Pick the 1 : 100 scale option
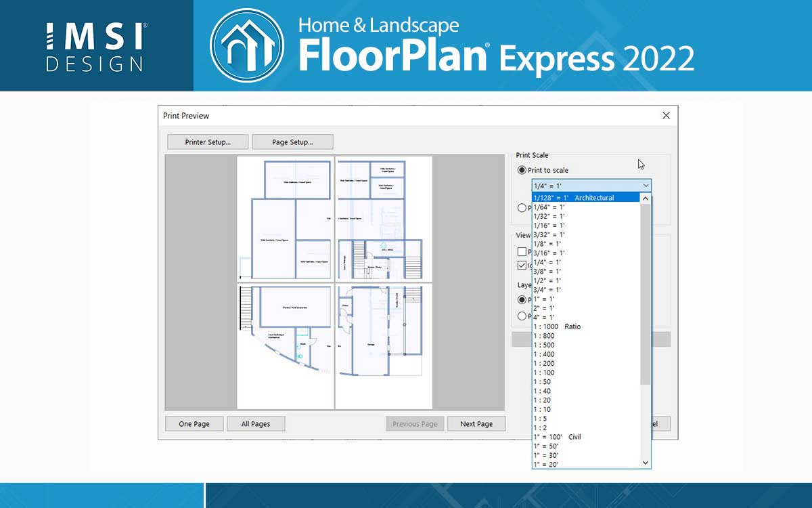Image resolution: width=812 pixels, height=508 pixels. point(586,373)
